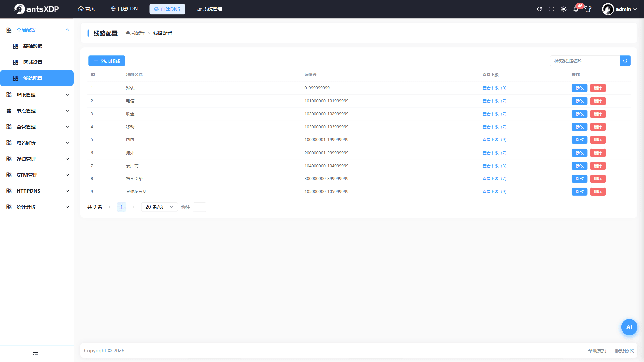Open the AI assistant floating button
Screen dimensions: 644x362
click(x=629, y=327)
